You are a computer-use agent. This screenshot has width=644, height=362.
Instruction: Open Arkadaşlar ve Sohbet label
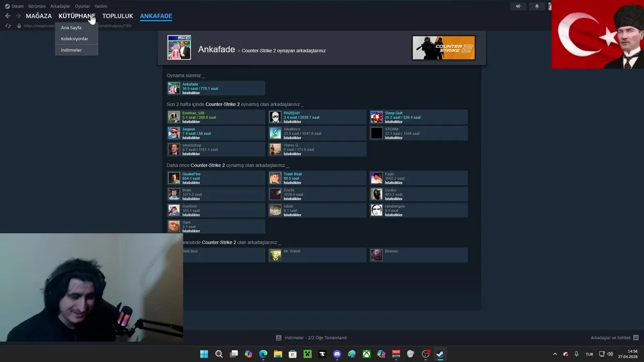pyautogui.click(x=610, y=338)
